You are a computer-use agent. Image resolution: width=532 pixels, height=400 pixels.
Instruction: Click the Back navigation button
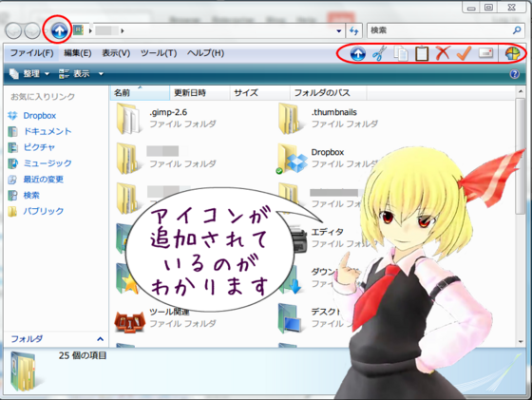point(13,30)
